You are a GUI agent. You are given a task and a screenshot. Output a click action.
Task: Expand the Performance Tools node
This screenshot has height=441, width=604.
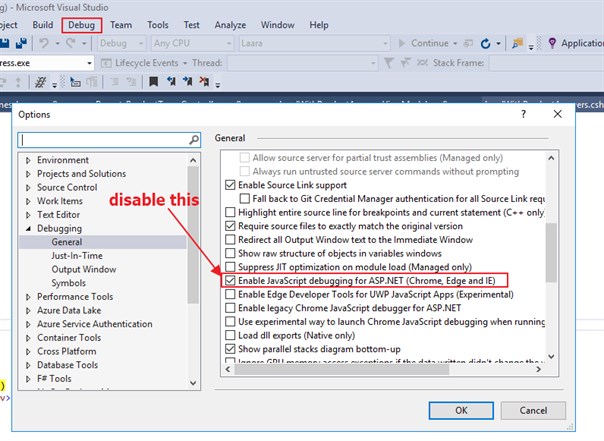click(x=28, y=297)
